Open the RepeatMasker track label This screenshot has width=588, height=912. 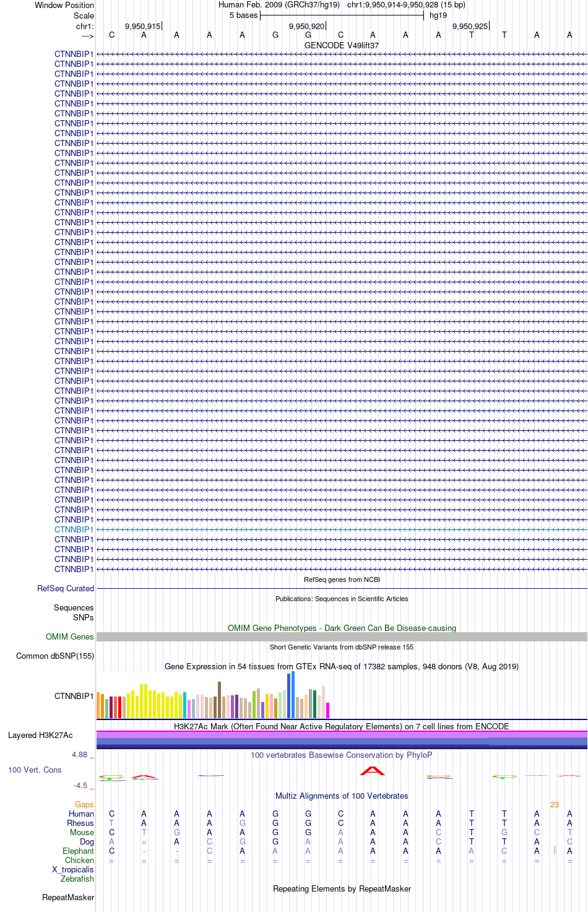click(68, 897)
